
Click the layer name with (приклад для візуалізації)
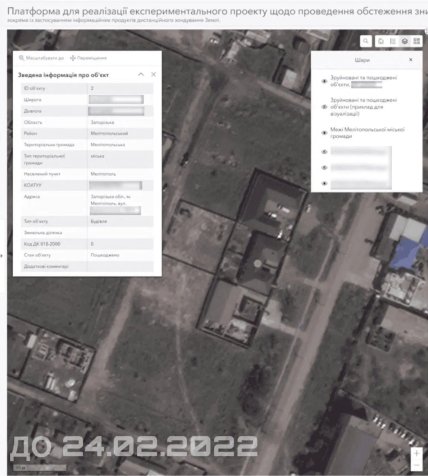click(363, 107)
